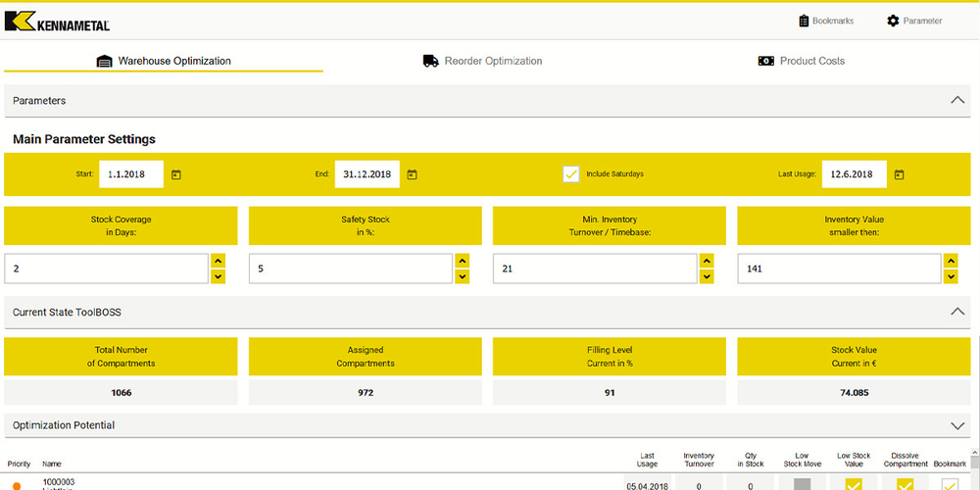Image resolution: width=980 pixels, height=490 pixels.
Task: Sort by Qty in Stock column header
Action: pos(750,460)
